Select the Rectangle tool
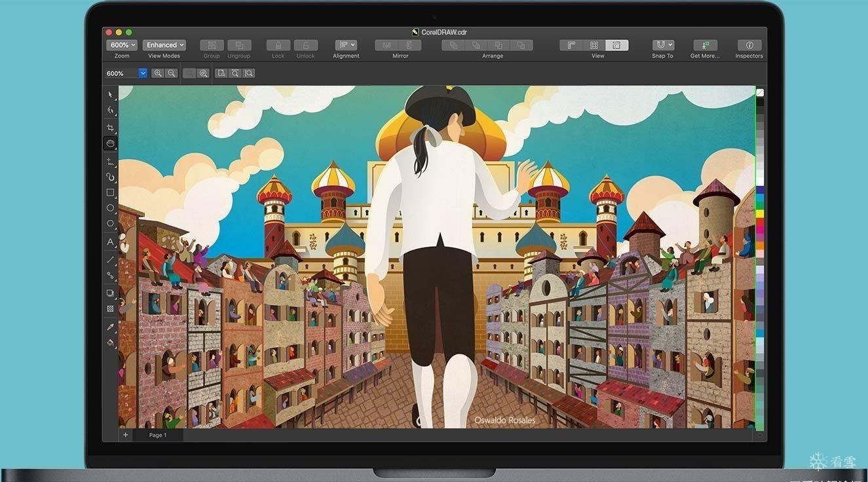 (110, 193)
